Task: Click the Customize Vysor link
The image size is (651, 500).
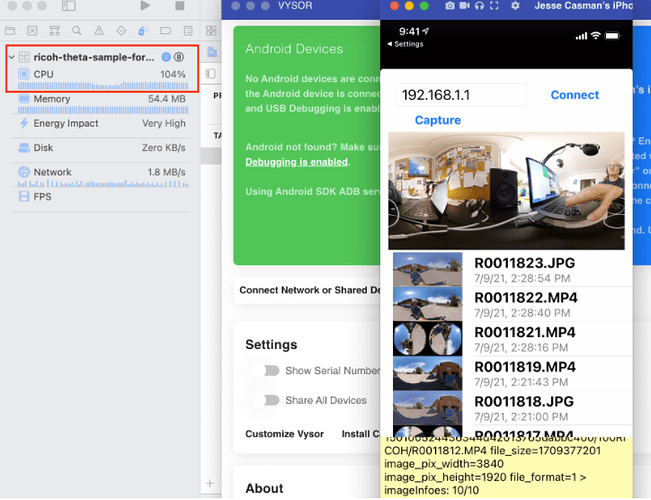Action: pos(284,434)
